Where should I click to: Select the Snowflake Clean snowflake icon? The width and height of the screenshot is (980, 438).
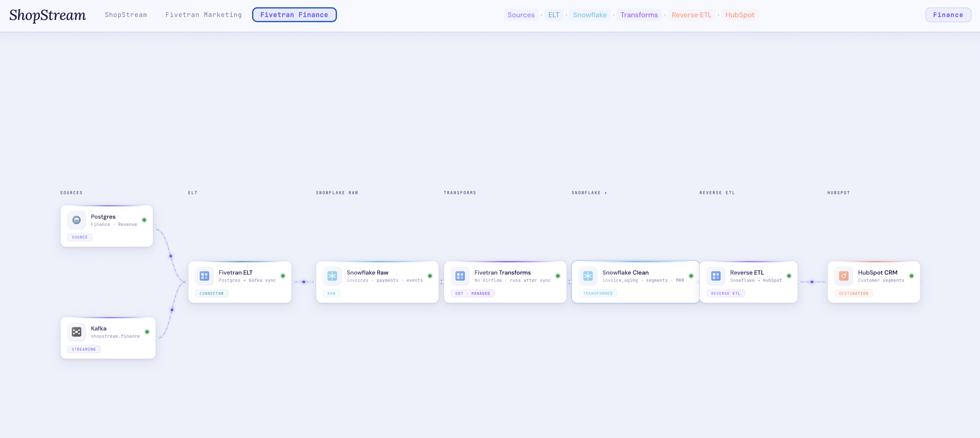click(x=588, y=276)
